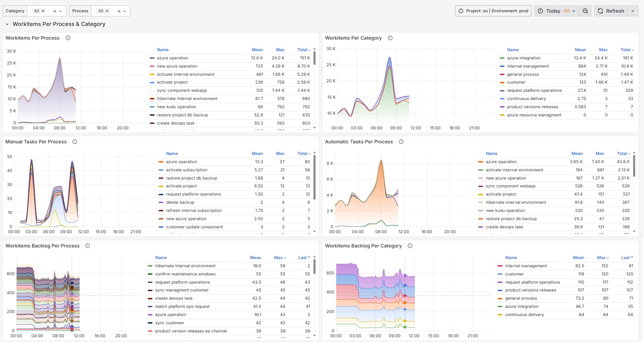Click the clock icon in the time picker

(x=540, y=11)
